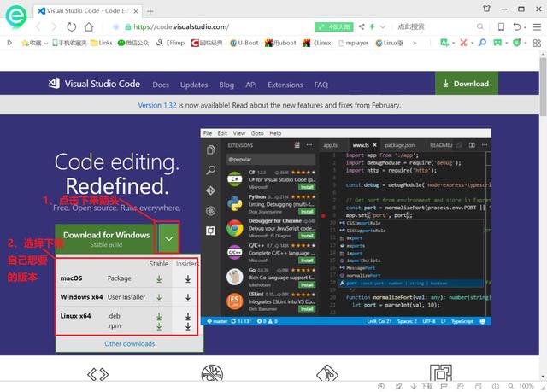The width and height of the screenshot is (547, 392).
Task: Open the Links bookmark folder
Action: click(x=102, y=43)
